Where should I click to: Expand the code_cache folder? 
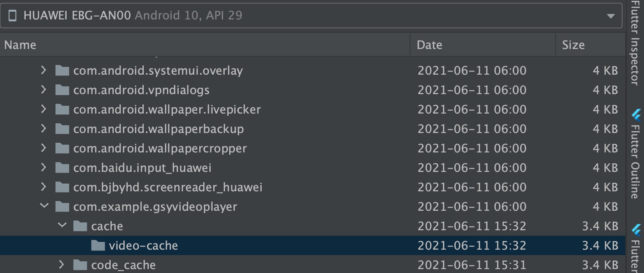point(61,265)
